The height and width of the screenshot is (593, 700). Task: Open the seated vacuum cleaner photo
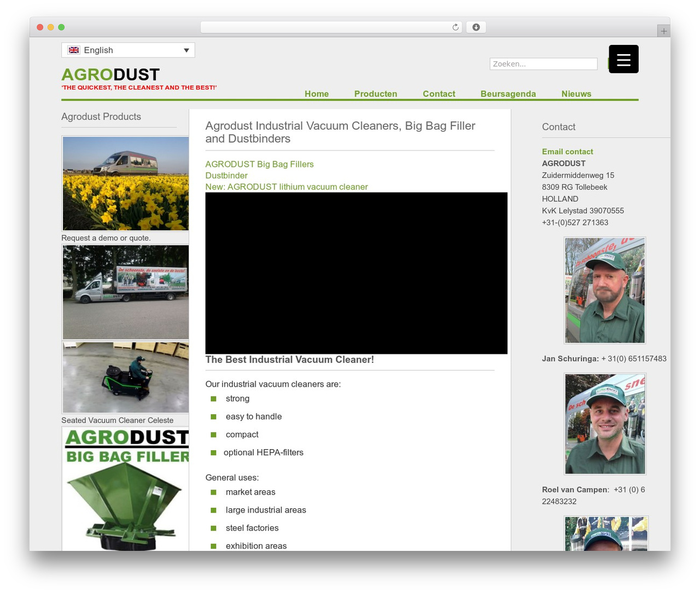click(x=126, y=377)
